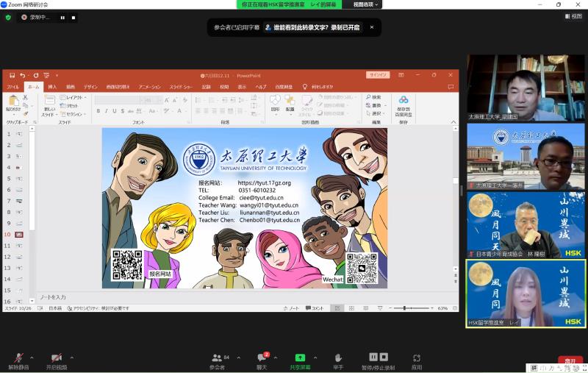The height and width of the screenshot is (373, 588).
Task: Switch to the Insert tab in PowerPoint ribbon
Action: (x=51, y=87)
